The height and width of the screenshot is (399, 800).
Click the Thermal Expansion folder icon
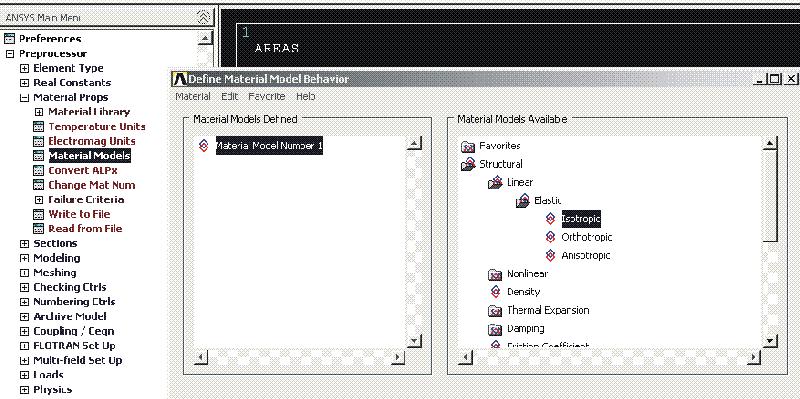click(495, 311)
